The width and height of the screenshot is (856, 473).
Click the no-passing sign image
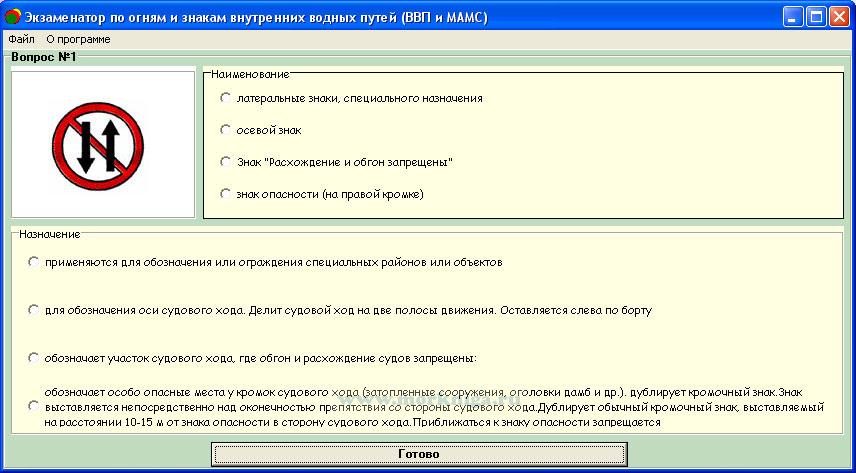coord(103,144)
